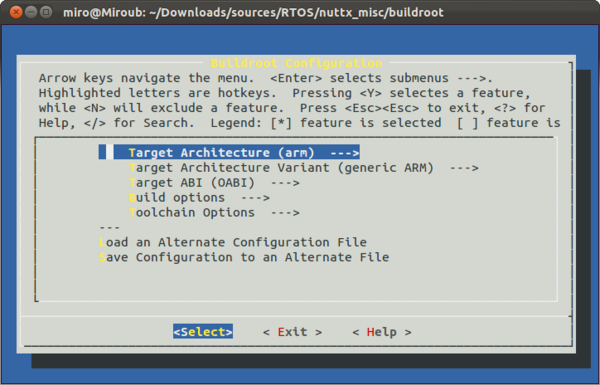Image resolution: width=600 pixels, height=385 pixels.
Task: Choose Load an Alternate Configuration File
Action: [233, 242]
